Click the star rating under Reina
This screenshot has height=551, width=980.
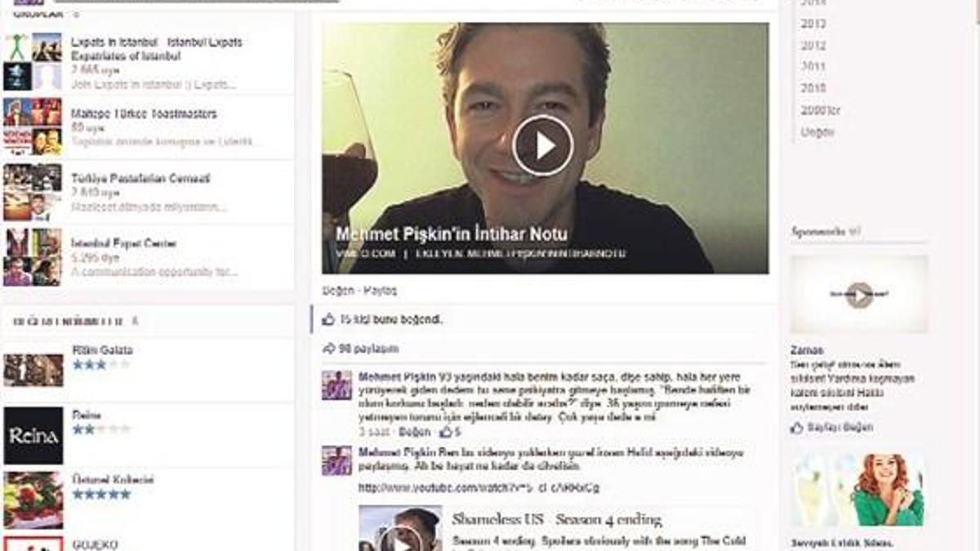click(100, 429)
